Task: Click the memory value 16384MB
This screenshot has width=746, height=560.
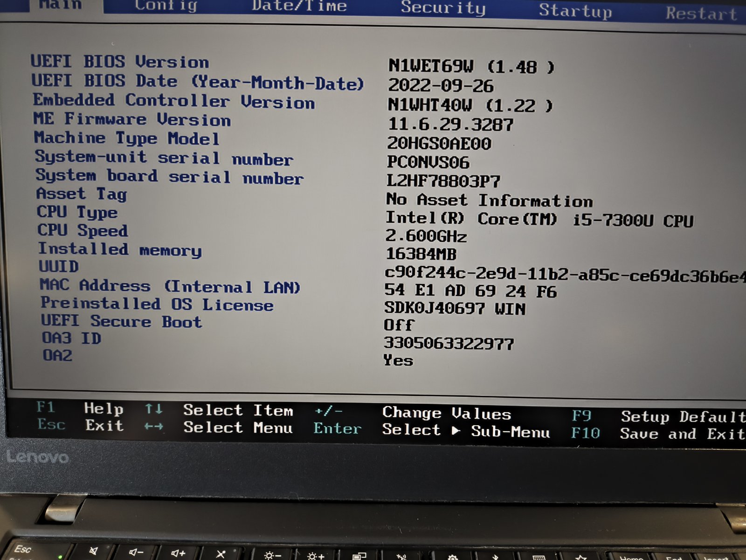Action: 421,254
